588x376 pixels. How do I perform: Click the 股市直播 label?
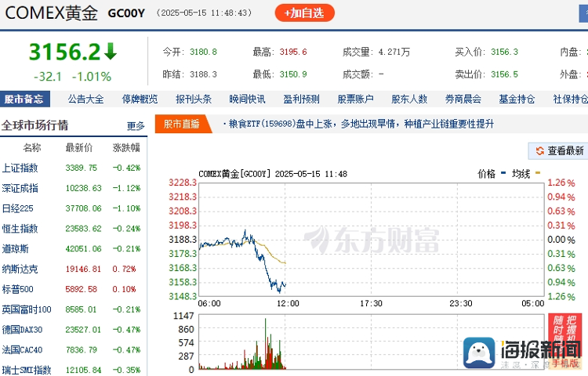[182, 124]
